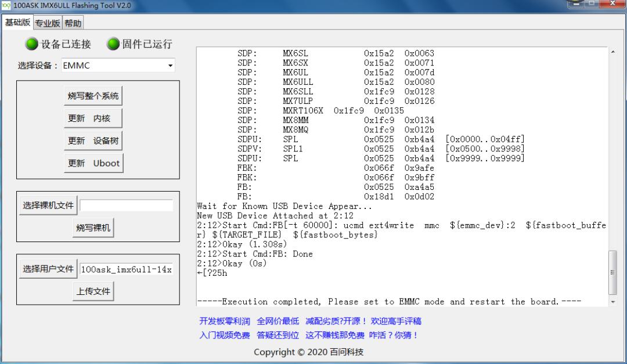Screen dimensions: 627x364
Task: Click the 烧写裸机 button
Action: (93, 228)
